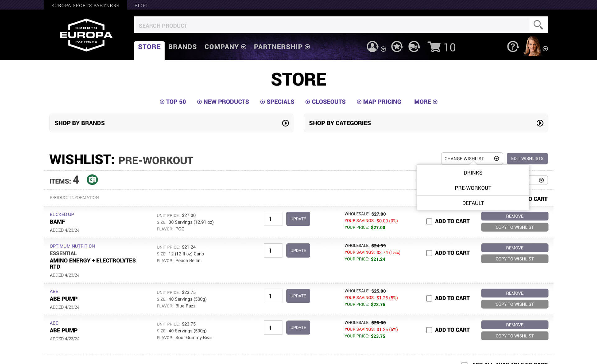Remove the BAMF item from wishlist
Image resolution: width=597 pixels, height=364 pixels.
(x=514, y=216)
